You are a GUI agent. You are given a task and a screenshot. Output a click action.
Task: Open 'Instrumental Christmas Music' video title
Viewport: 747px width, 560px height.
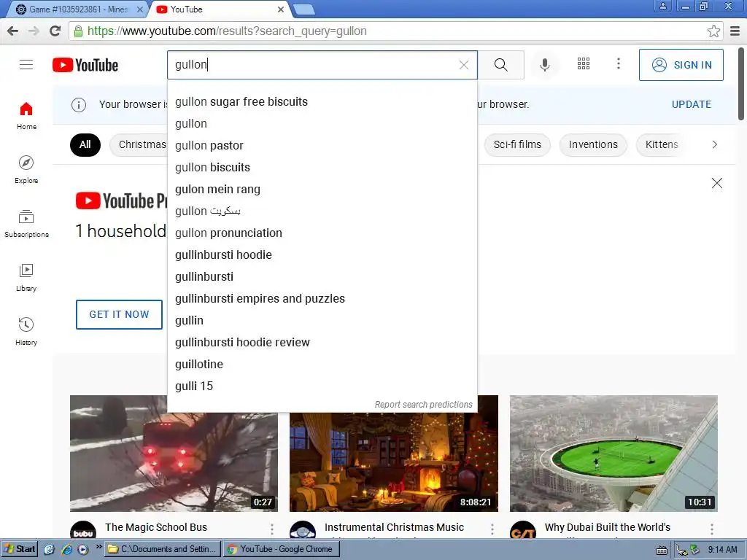(x=394, y=527)
